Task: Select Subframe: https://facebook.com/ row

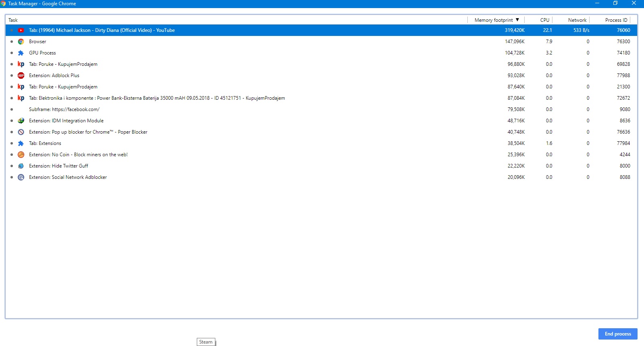Action: tap(321, 109)
